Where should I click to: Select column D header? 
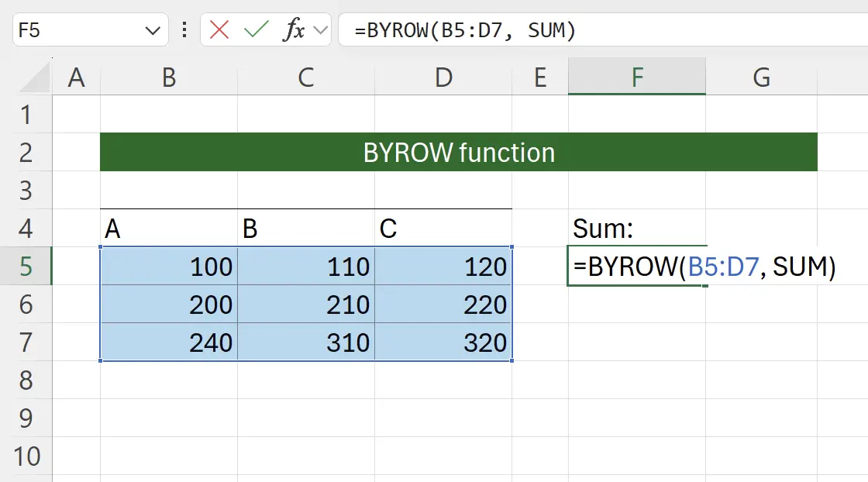[443, 77]
